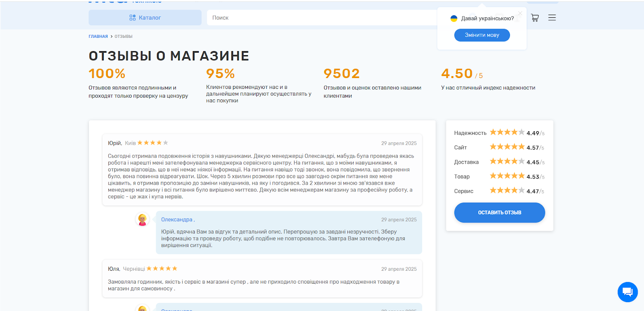Click the Доставка rating stars

click(507, 161)
